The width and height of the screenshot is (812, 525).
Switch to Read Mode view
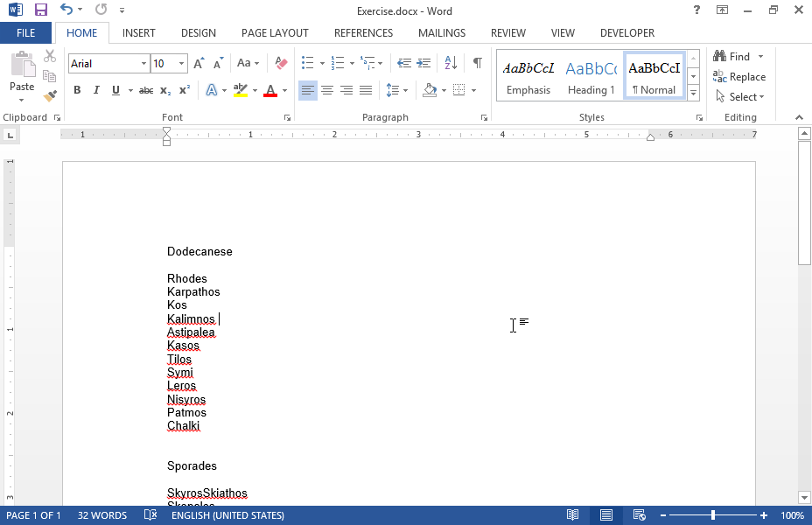pyautogui.click(x=572, y=515)
